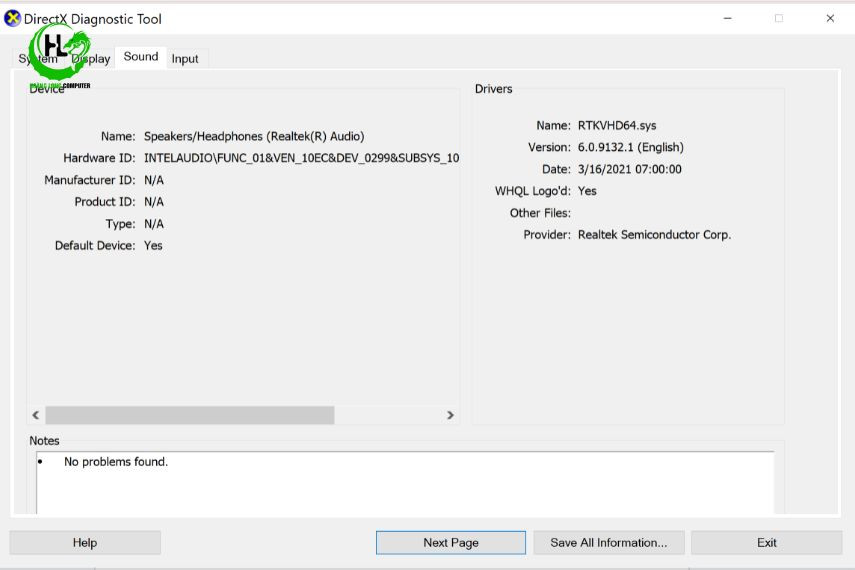The height and width of the screenshot is (570, 855).
Task: Click the left scroll arrow in Device panel
Action: [x=36, y=415]
